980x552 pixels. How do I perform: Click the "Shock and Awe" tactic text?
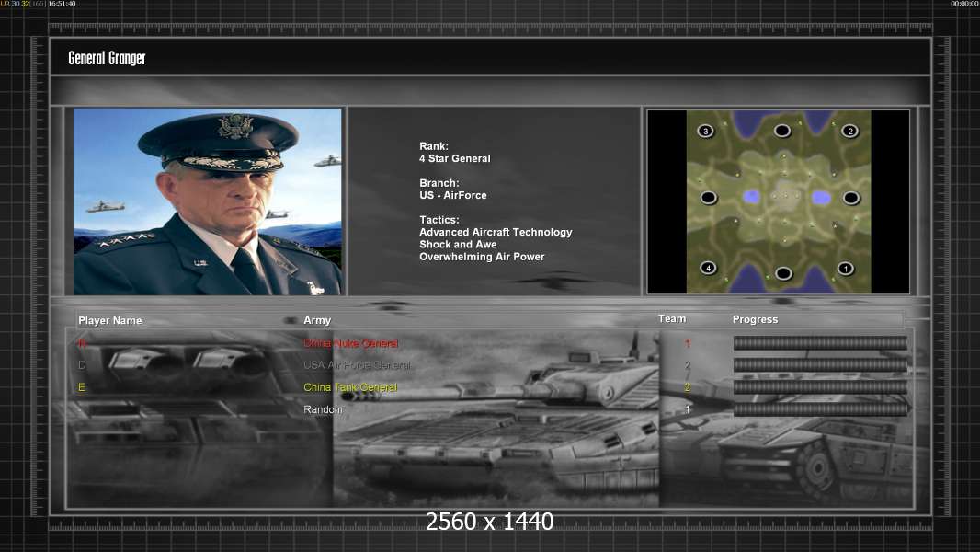(458, 245)
